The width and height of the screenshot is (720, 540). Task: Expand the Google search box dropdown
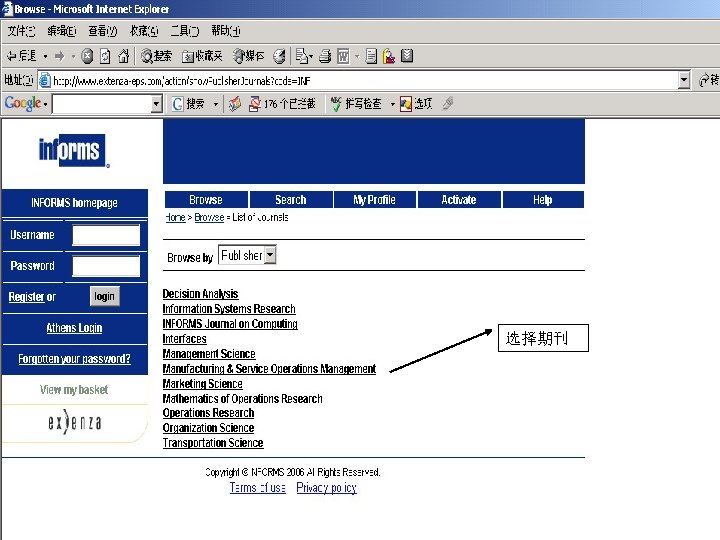[157, 104]
